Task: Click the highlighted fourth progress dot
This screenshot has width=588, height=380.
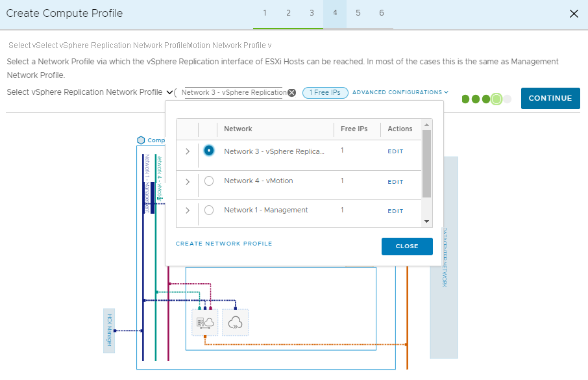Action: 496,99
